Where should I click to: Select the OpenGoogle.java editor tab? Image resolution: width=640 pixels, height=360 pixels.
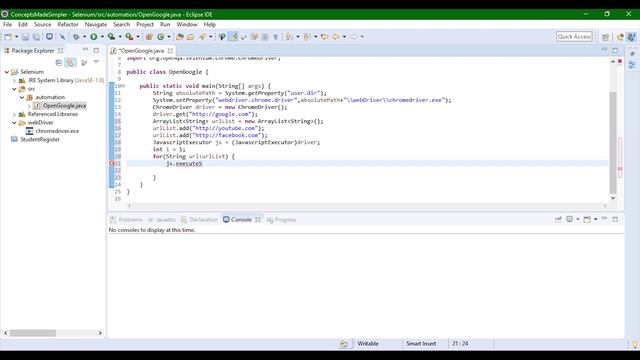pos(141,51)
